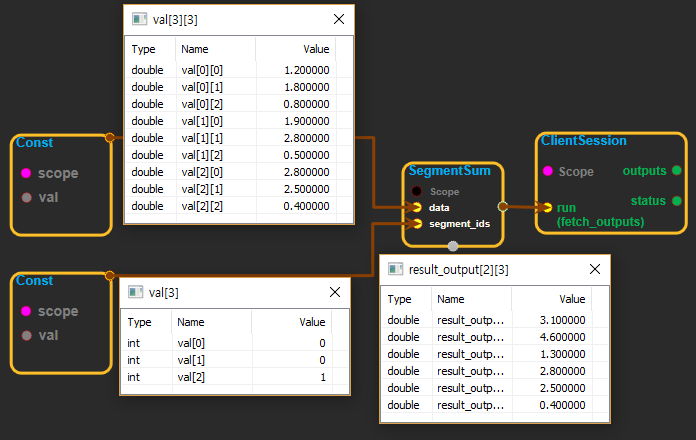Close the result_output[2][3] window
The height and width of the screenshot is (440, 696).
pyautogui.click(x=595, y=269)
